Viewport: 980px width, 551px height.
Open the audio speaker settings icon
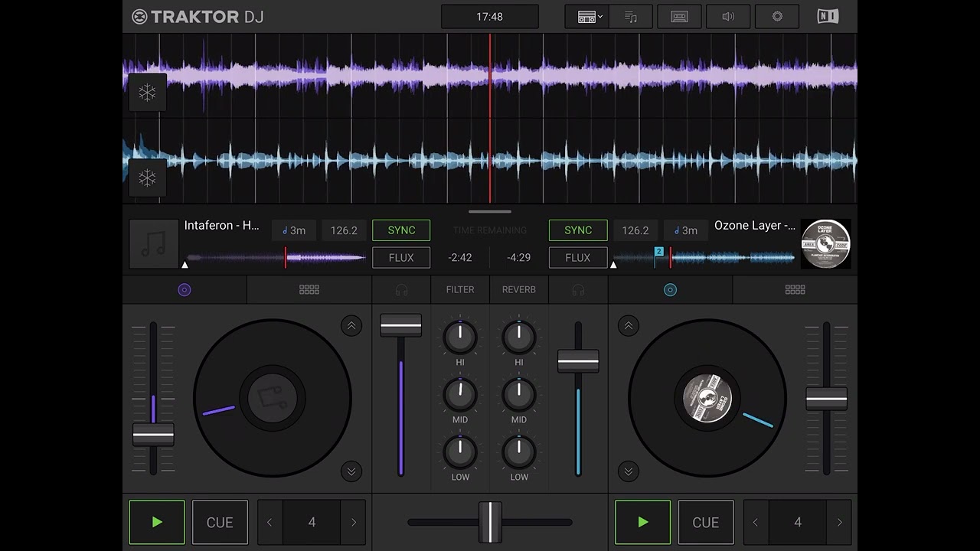pyautogui.click(x=728, y=17)
